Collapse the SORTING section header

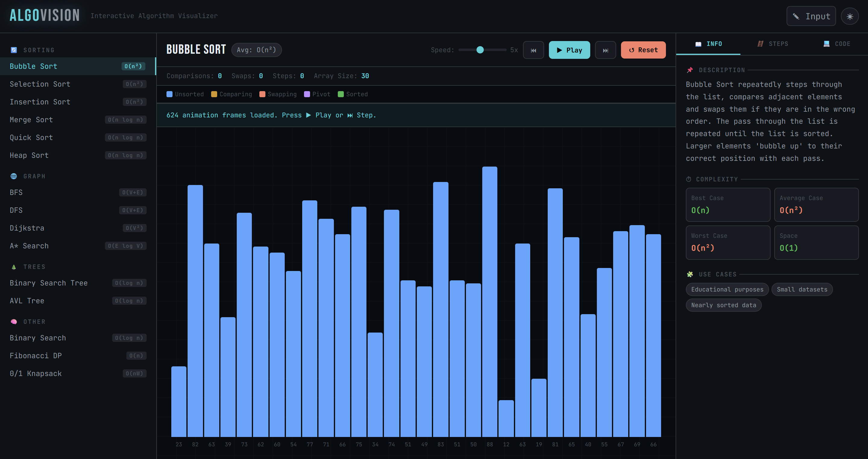click(x=39, y=49)
